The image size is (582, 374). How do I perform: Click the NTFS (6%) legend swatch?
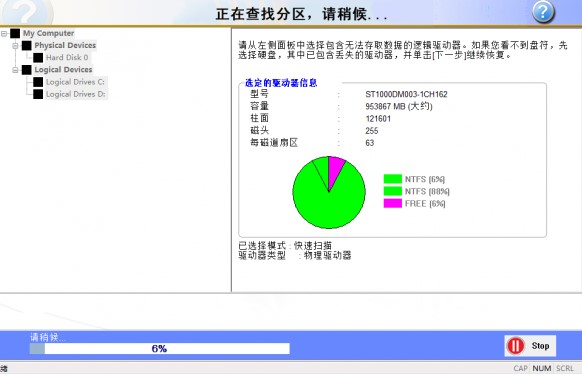click(x=393, y=179)
